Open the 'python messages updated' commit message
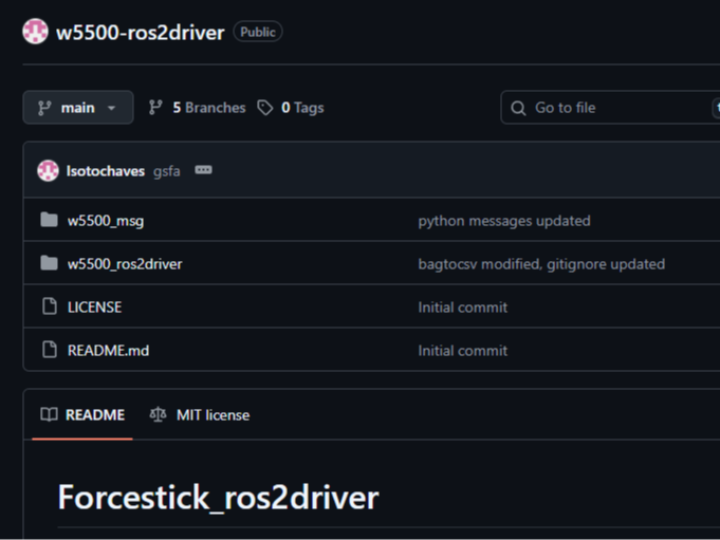720x540 pixels. coord(504,221)
